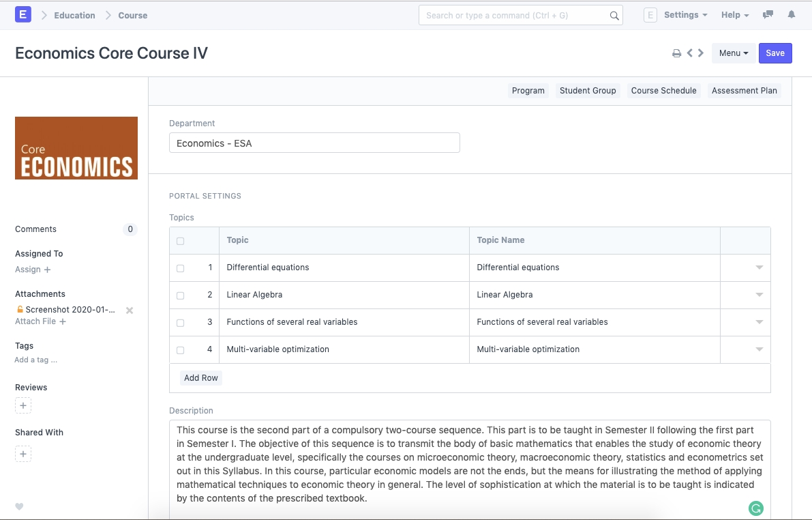Click the ERPNext home logo icon
812x520 pixels.
click(x=23, y=14)
